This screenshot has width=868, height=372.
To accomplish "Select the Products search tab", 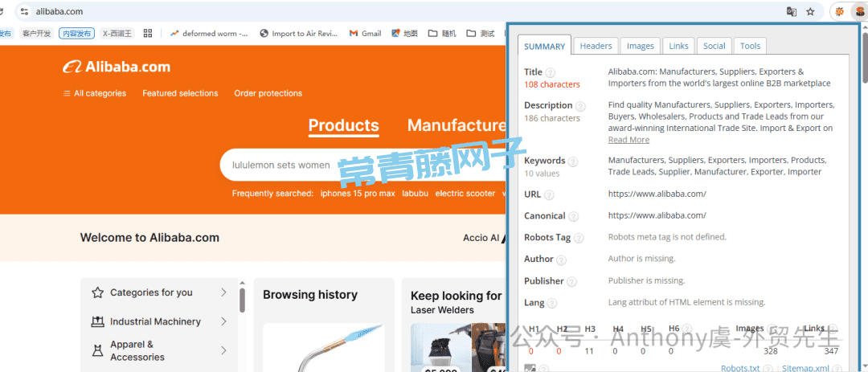I will tap(344, 125).
